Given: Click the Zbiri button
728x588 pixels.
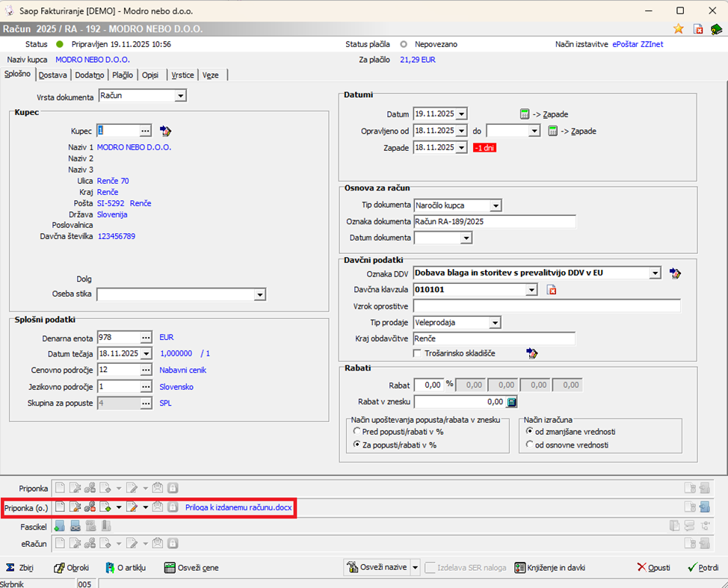Looking at the screenshot, I should 19,568.
